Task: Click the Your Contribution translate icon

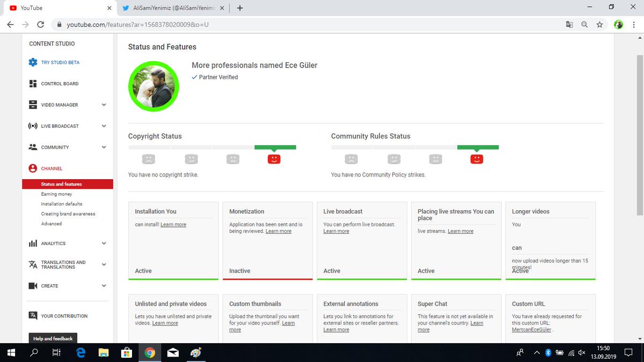Action: click(x=33, y=316)
